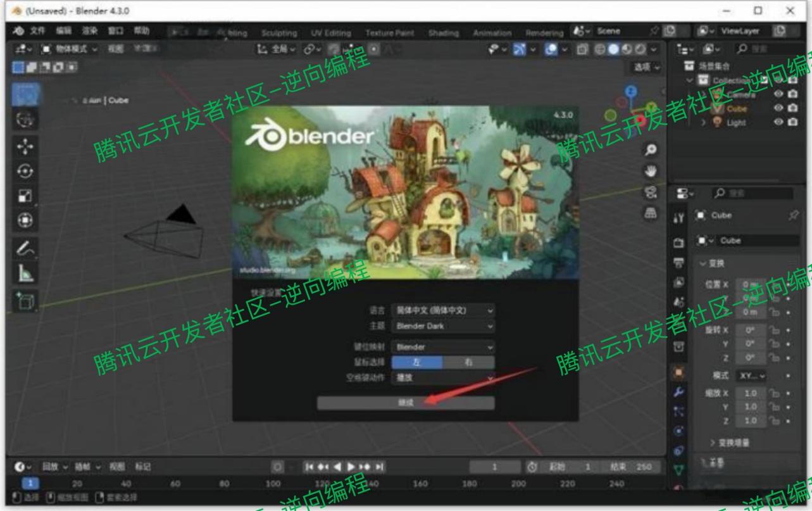Switch to the Sculpting workspace tab
Viewport: 812px width, 511px height.
279,33
